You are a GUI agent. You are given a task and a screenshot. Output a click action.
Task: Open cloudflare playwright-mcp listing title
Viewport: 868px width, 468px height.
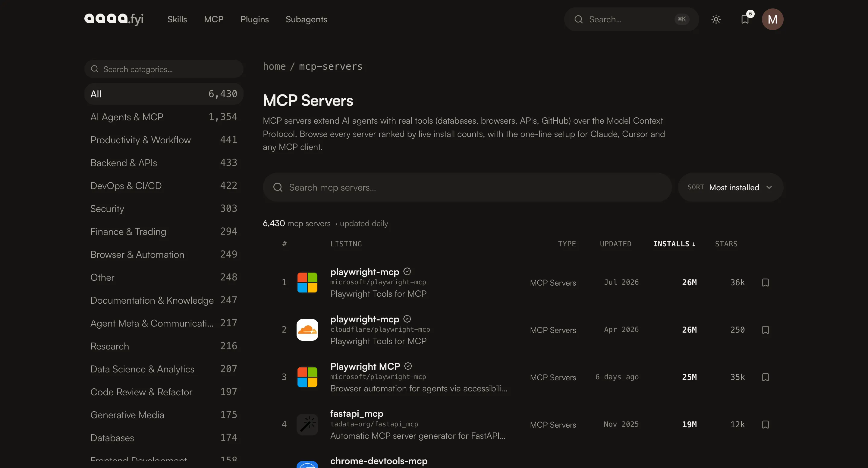365,319
